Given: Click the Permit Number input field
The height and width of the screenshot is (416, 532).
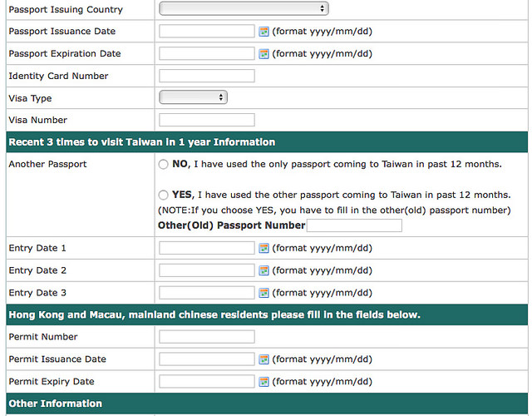Looking at the screenshot, I should click(207, 337).
